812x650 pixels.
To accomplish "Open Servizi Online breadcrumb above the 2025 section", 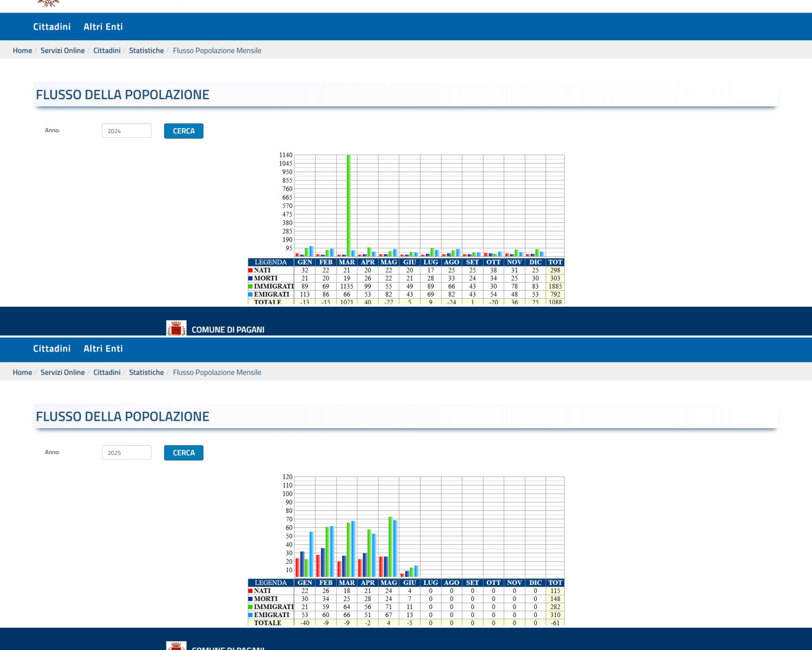I will click(63, 372).
